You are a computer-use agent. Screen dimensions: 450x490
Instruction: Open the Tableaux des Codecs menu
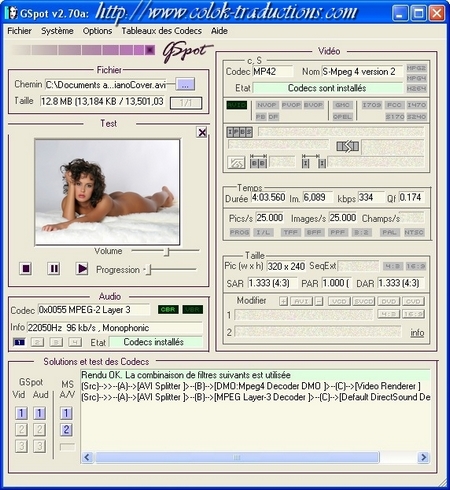161,31
